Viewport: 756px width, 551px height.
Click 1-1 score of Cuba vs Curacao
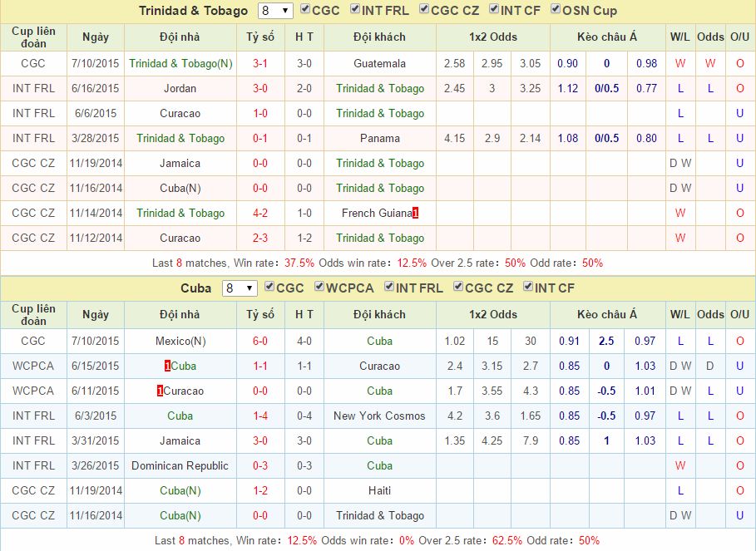click(x=260, y=366)
